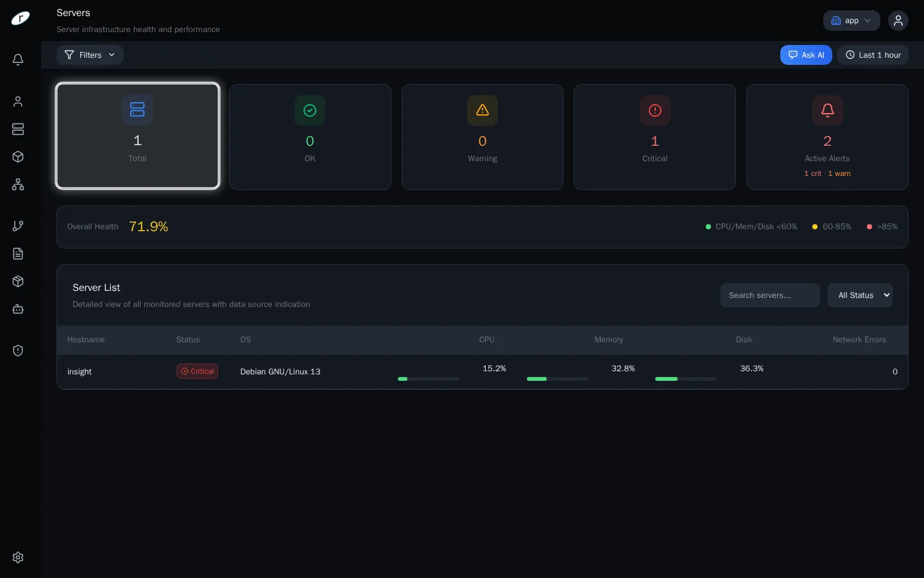Open the shield security icon in the sidebar
The width and height of the screenshot is (924, 578).
click(18, 351)
